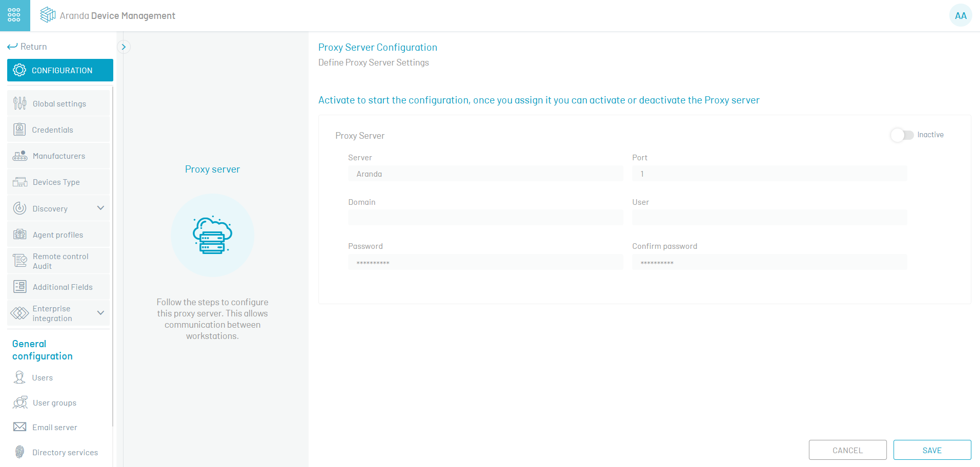Click the Additional Fields icon
Image resolution: width=980 pixels, height=467 pixels.
pyautogui.click(x=20, y=286)
